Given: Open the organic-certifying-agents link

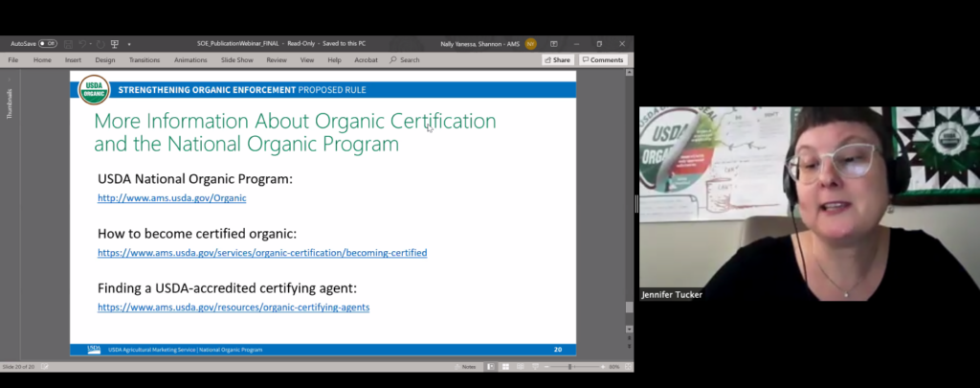Looking at the screenshot, I should tap(234, 308).
